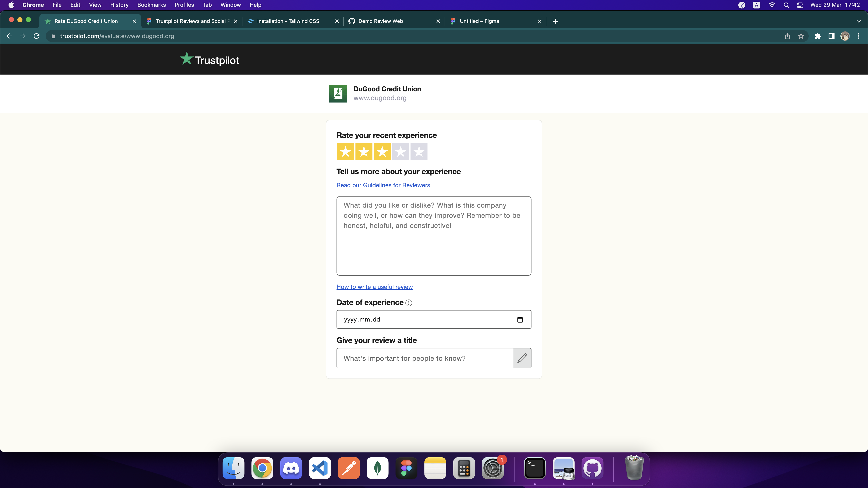Click the pencil icon beside the review title field
The height and width of the screenshot is (488, 868).
click(x=522, y=358)
